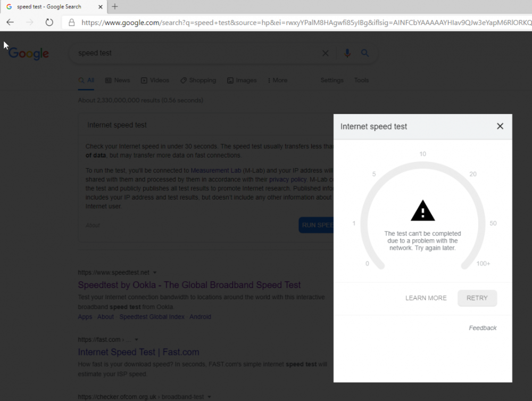Expand the speedtest.net result dropdown arrow
The width and height of the screenshot is (532, 401).
pyautogui.click(x=155, y=272)
